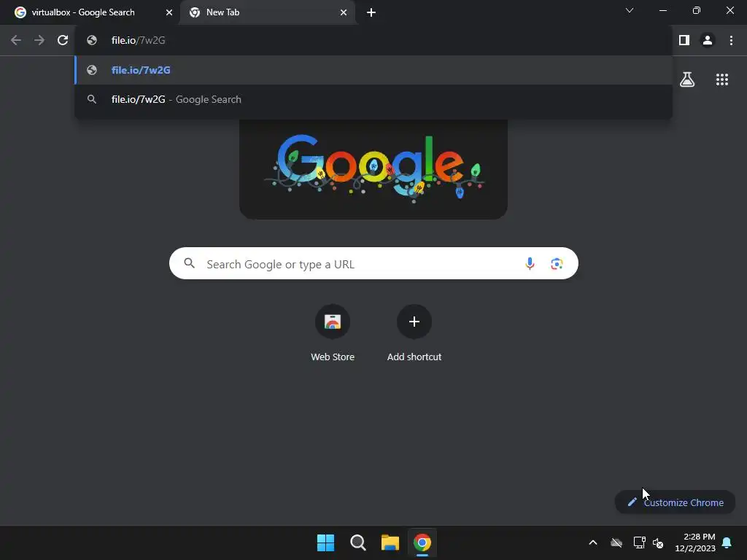Search by image with Google Lens

coord(557,263)
